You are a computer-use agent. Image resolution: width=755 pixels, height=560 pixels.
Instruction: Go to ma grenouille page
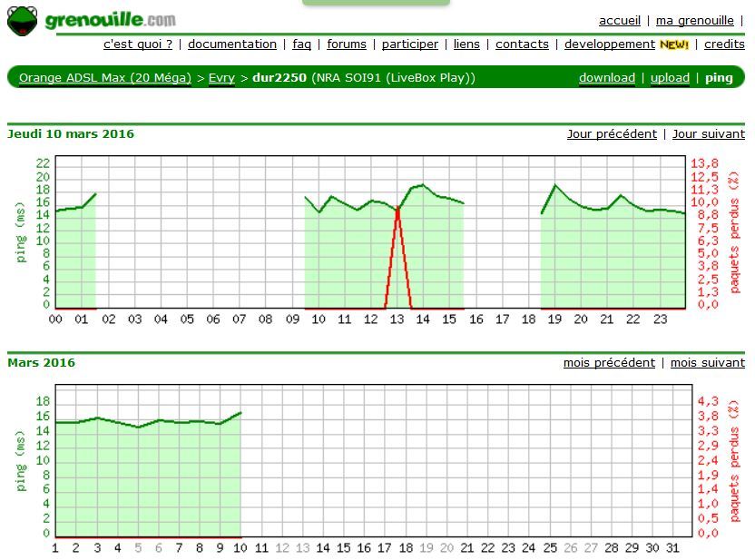coord(694,20)
